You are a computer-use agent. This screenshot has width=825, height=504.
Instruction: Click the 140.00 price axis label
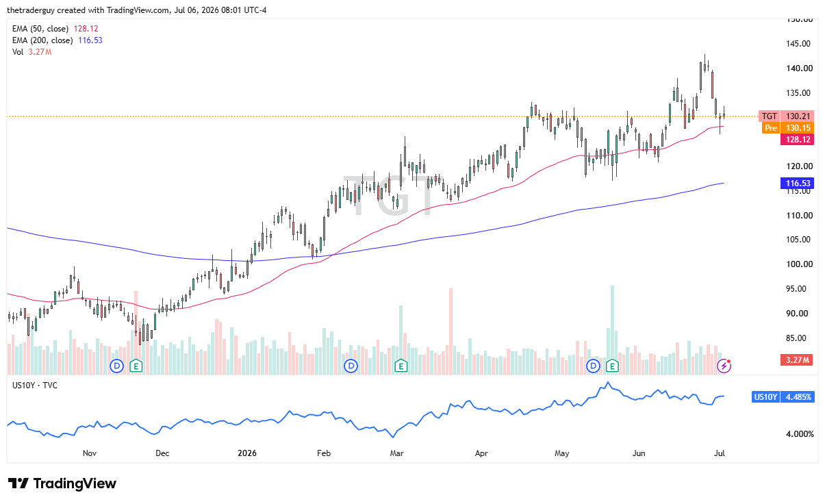point(798,68)
